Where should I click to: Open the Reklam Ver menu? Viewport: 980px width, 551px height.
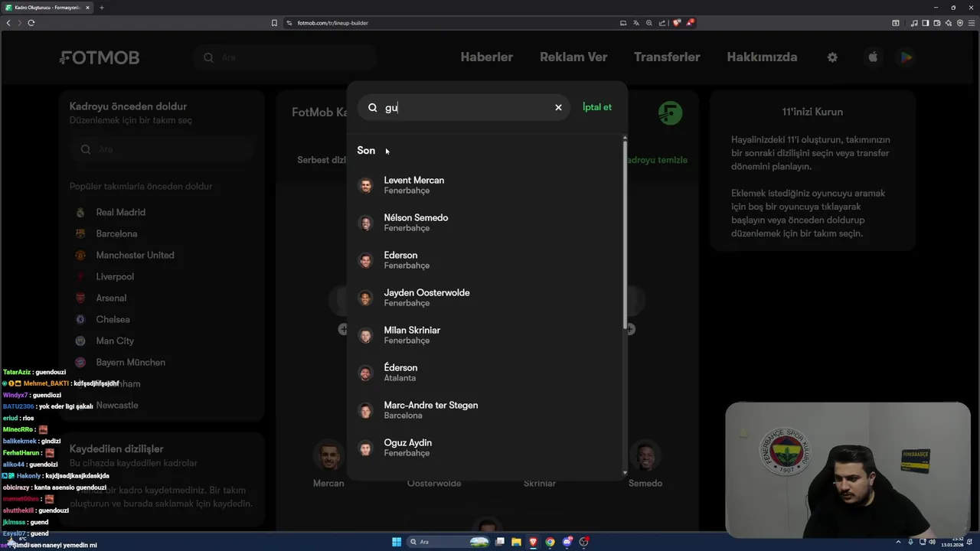(573, 57)
